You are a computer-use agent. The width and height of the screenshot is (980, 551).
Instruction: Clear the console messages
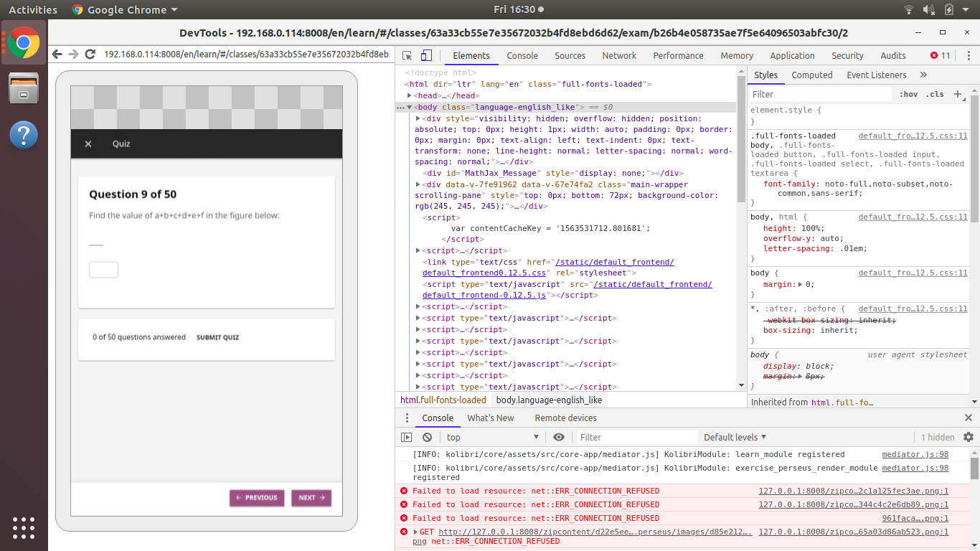pos(427,437)
